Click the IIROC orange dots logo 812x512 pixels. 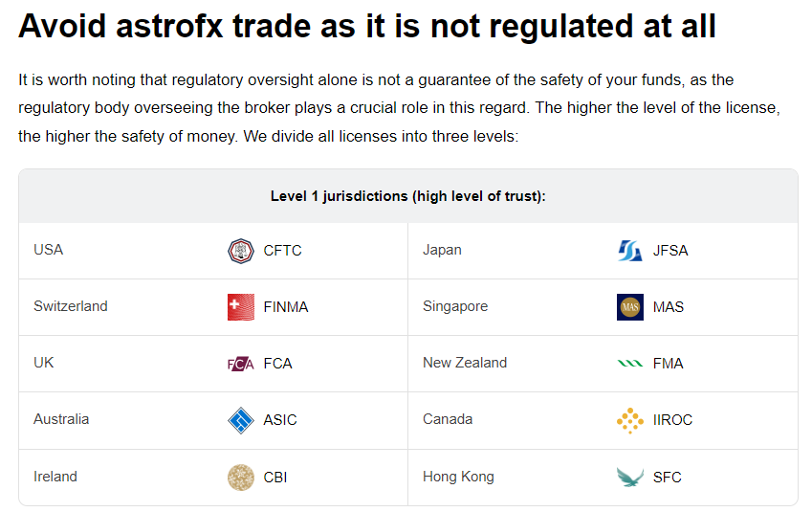click(x=630, y=420)
